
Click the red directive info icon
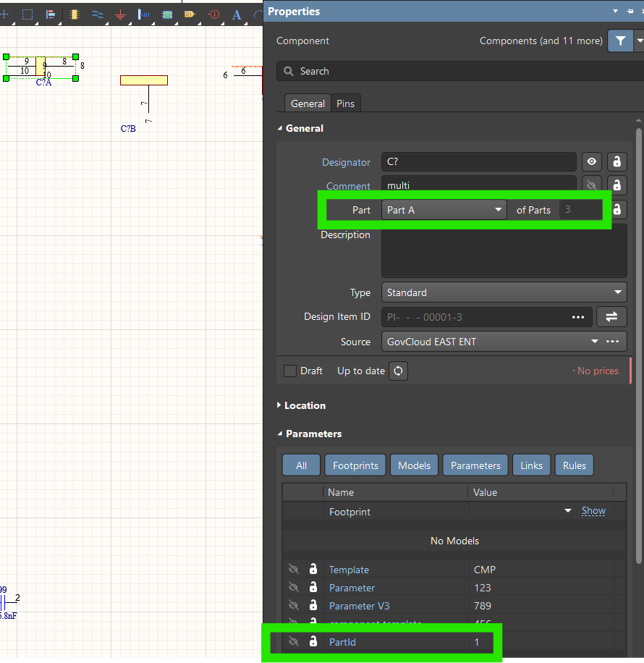point(214,14)
